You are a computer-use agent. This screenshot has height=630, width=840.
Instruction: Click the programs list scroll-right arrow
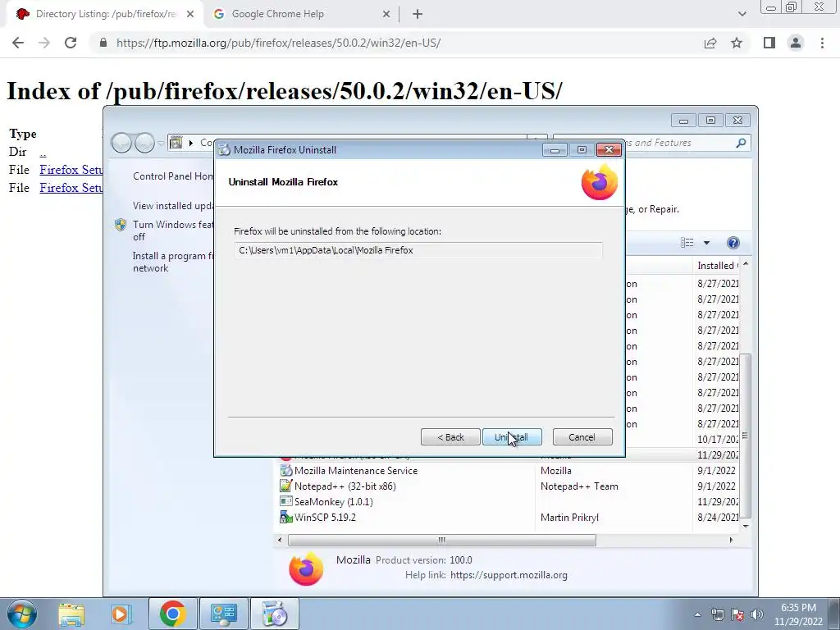tap(731, 540)
